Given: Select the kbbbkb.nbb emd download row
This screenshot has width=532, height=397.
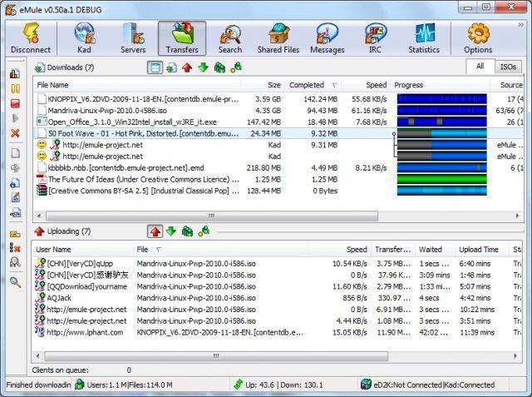Looking at the screenshot, I should (278, 167).
